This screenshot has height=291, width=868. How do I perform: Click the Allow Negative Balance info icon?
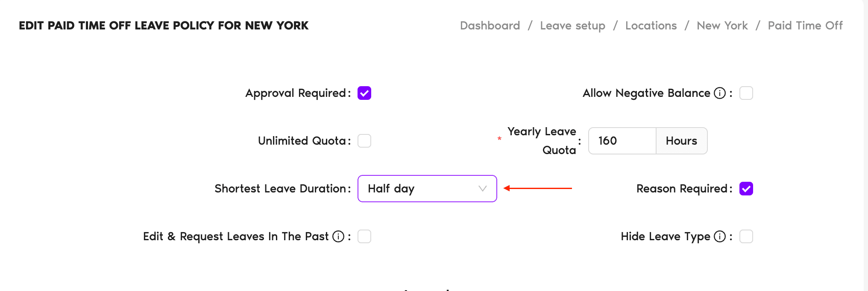click(x=720, y=93)
